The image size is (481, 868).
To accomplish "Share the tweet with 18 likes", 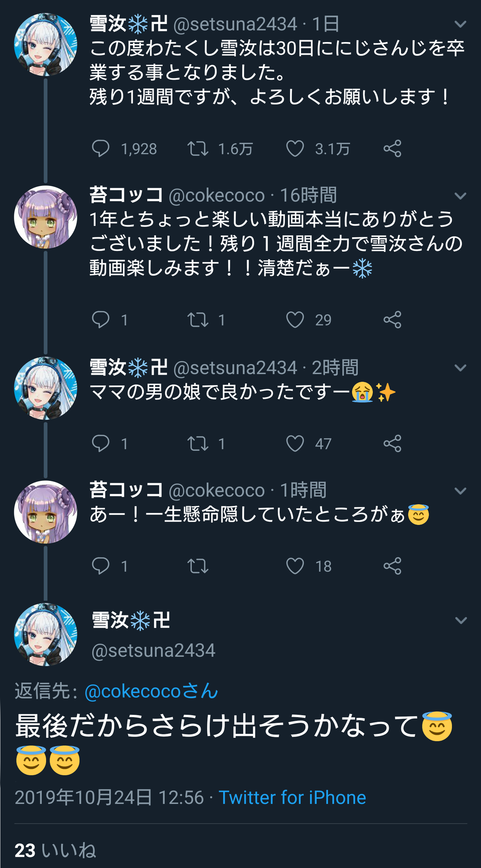I will coord(392,566).
